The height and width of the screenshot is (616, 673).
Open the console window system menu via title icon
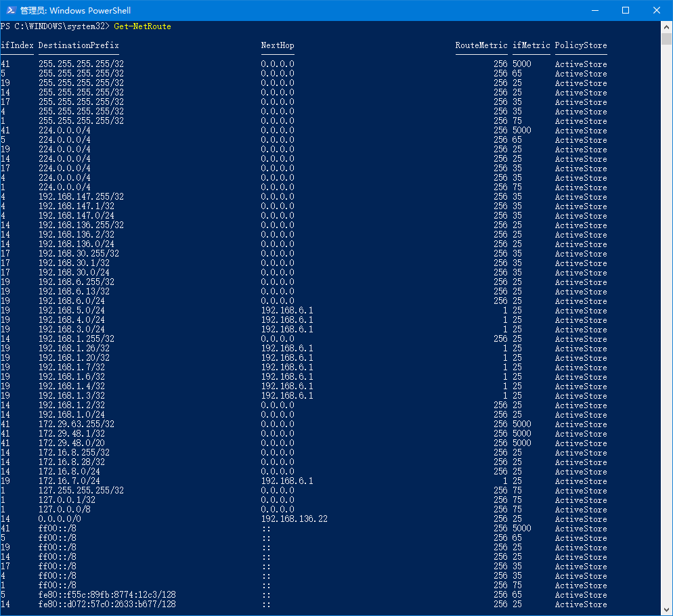10,10
